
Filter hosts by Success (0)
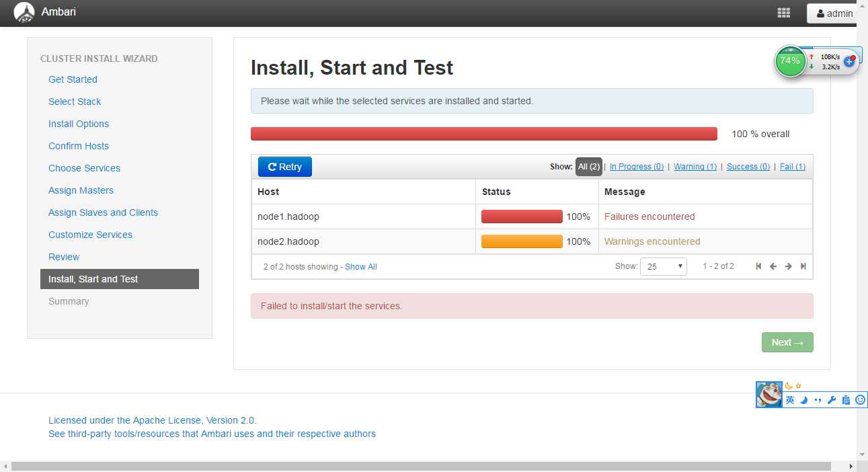[748, 167]
